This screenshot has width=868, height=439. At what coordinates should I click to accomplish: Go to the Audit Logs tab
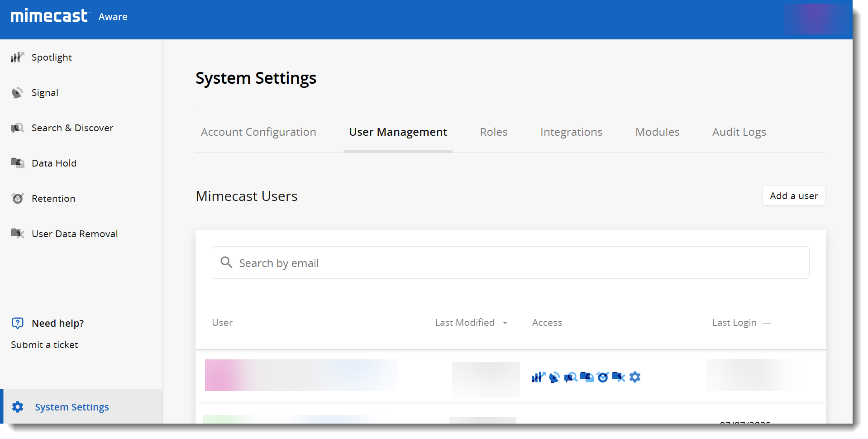[x=739, y=132]
